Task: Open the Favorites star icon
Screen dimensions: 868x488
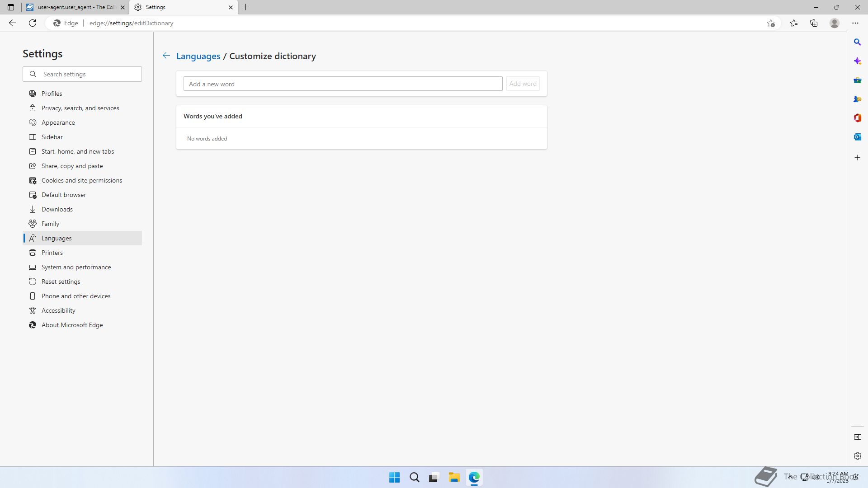Action: 794,23
